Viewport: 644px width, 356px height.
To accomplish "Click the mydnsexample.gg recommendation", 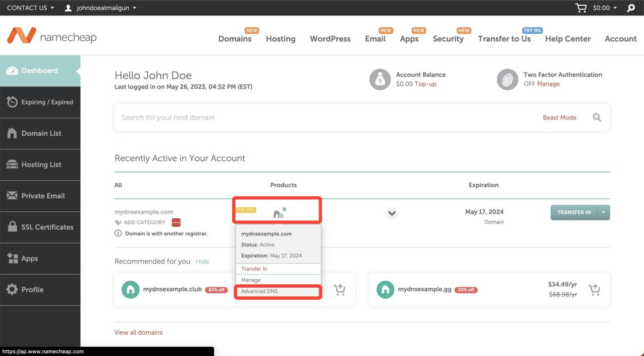I will point(425,289).
